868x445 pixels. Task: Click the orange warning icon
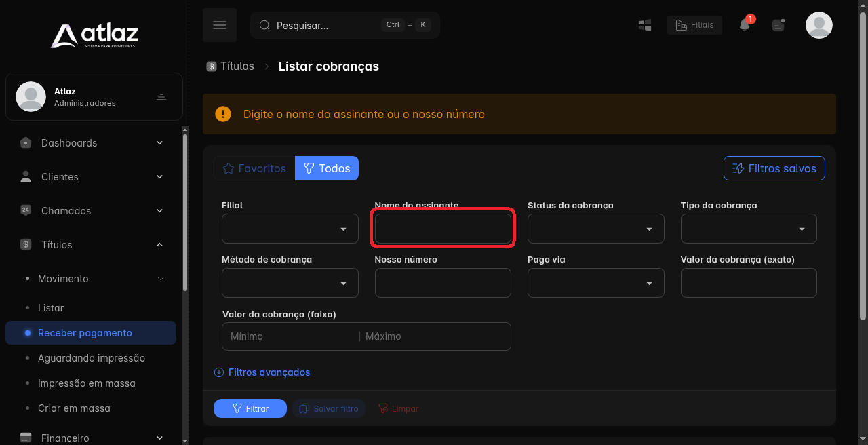tap(223, 114)
